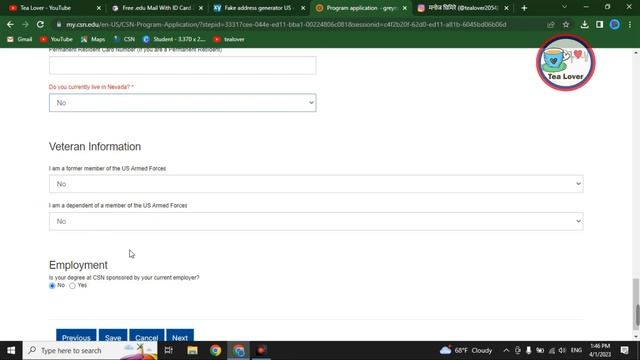Open the weather widget 68°F Cloudy
This screenshot has height=360, width=640.
(x=466, y=350)
